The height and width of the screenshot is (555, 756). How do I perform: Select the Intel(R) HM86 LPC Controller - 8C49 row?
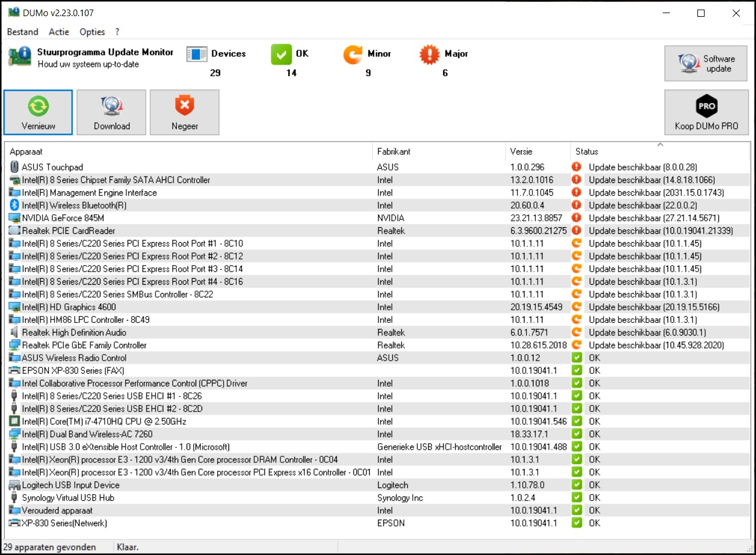378,320
